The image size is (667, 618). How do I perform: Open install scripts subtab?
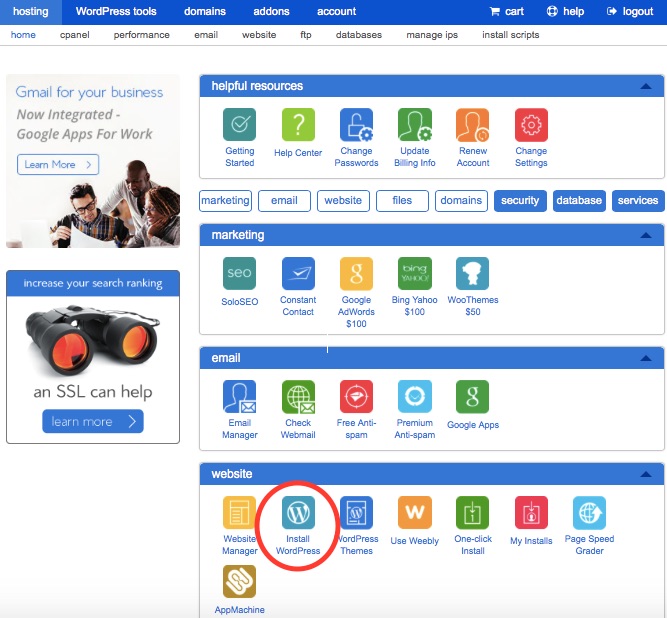(511, 35)
